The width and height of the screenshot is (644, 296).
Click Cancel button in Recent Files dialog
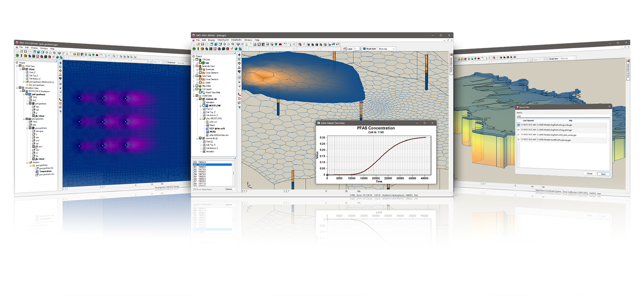[x=589, y=173]
